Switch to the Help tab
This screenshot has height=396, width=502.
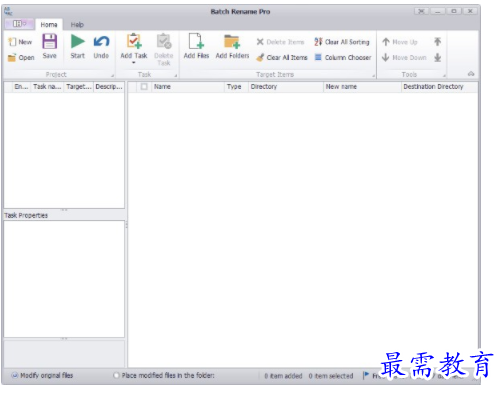click(77, 25)
